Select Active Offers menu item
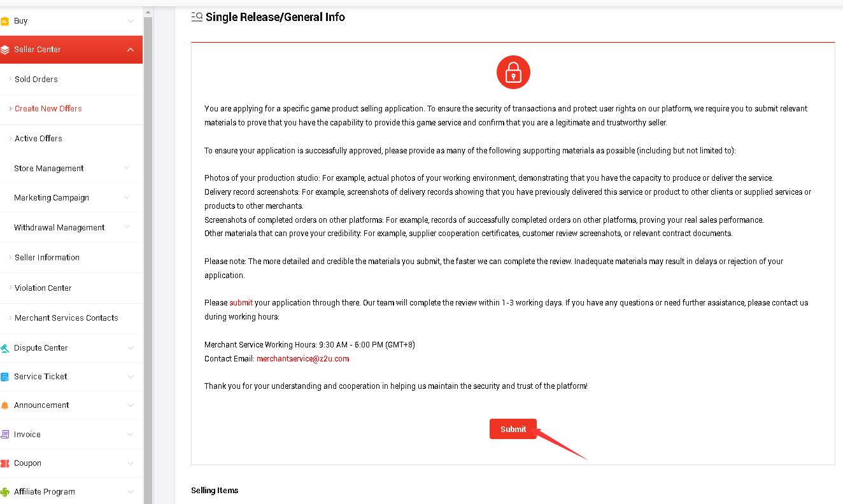Screen dimensions: 843x504 (x=38, y=139)
